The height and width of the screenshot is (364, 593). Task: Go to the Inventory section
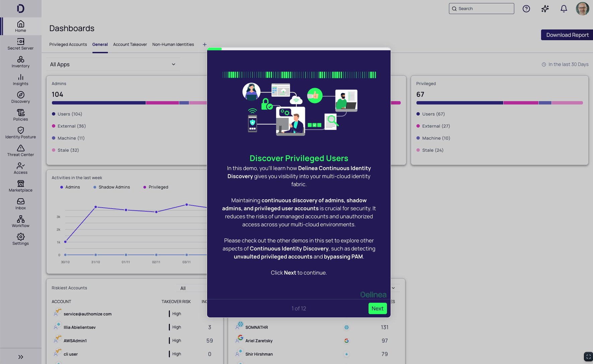pyautogui.click(x=20, y=62)
